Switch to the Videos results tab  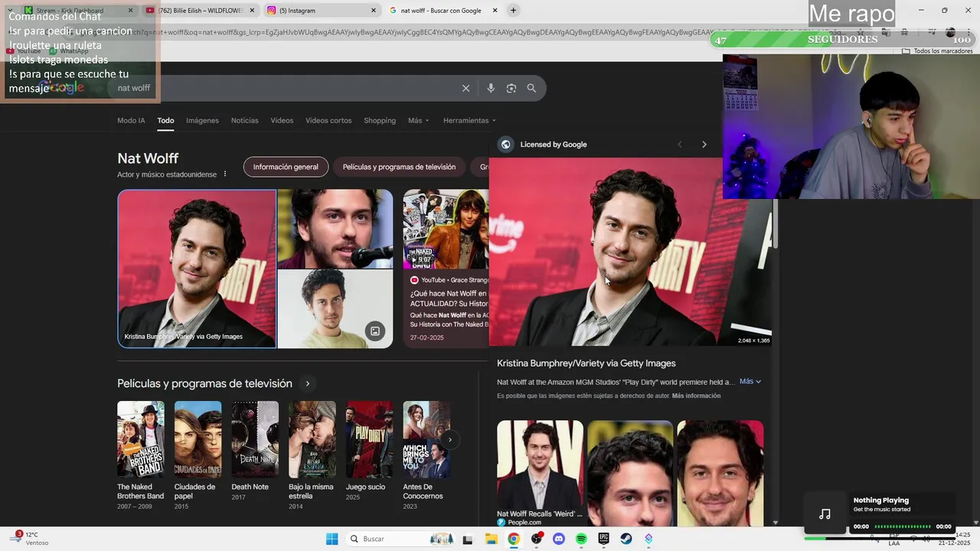282,120
